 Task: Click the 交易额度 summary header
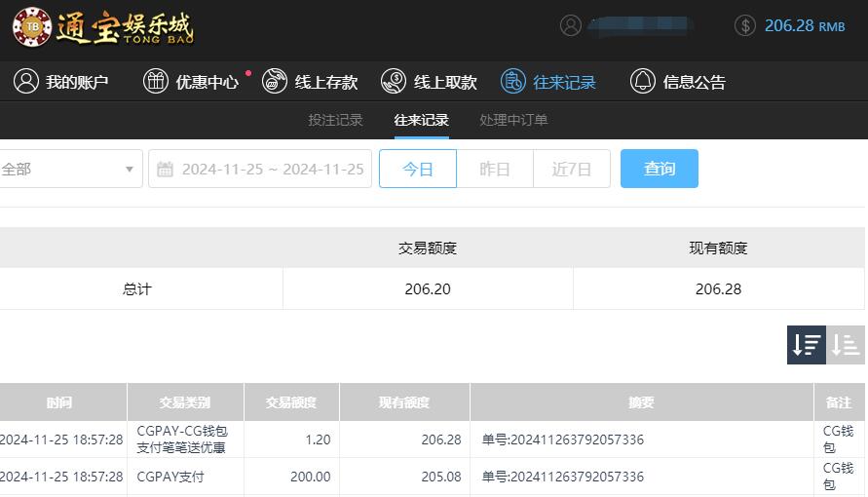[x=428, y=248]
